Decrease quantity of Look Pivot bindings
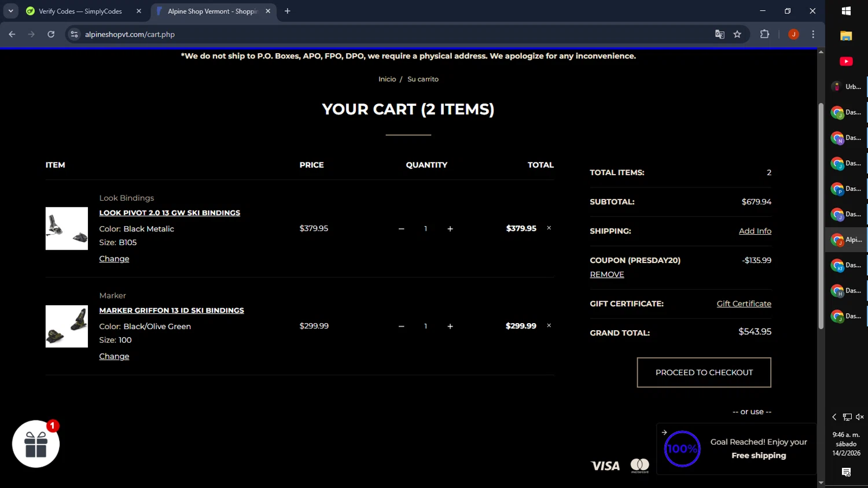 [401, 229]
